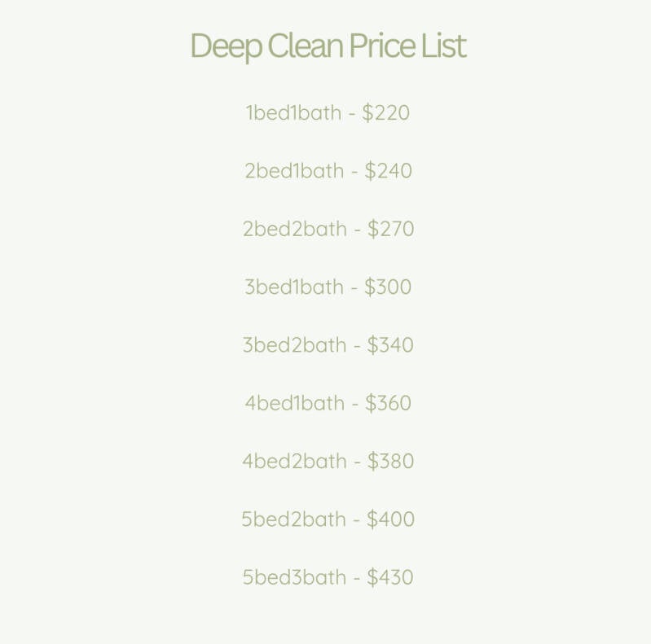
Task: Select the $400 price
Action: point(391,519)
